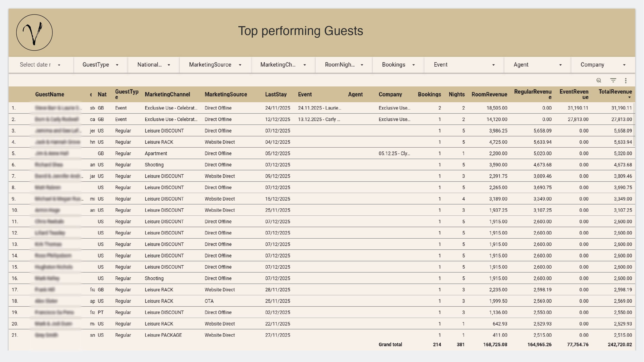
Task: Open the Agent filter dropdown
Action: pyautogui.click(x=537, y=65)
